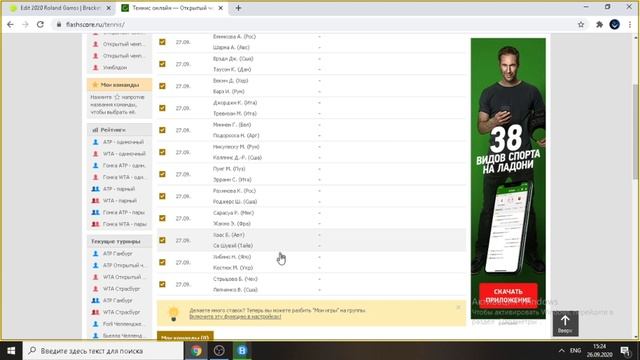Open the round dark app in taskbar
The image size is (640, 360).
pos(219,351)
